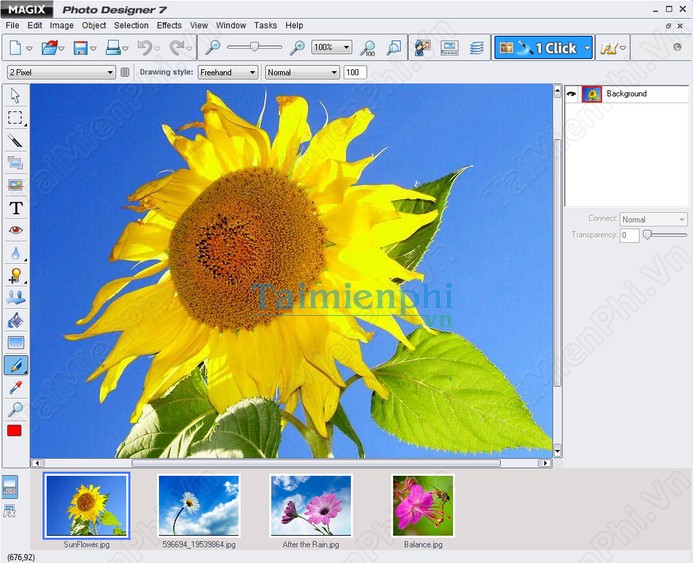
Task: Expand the FX button dropdown arrow
Action: 623,48
